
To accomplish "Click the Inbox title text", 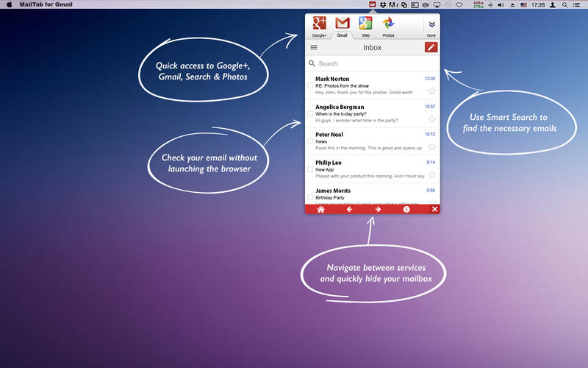I will pyautogui.click(x=372, y=47).
